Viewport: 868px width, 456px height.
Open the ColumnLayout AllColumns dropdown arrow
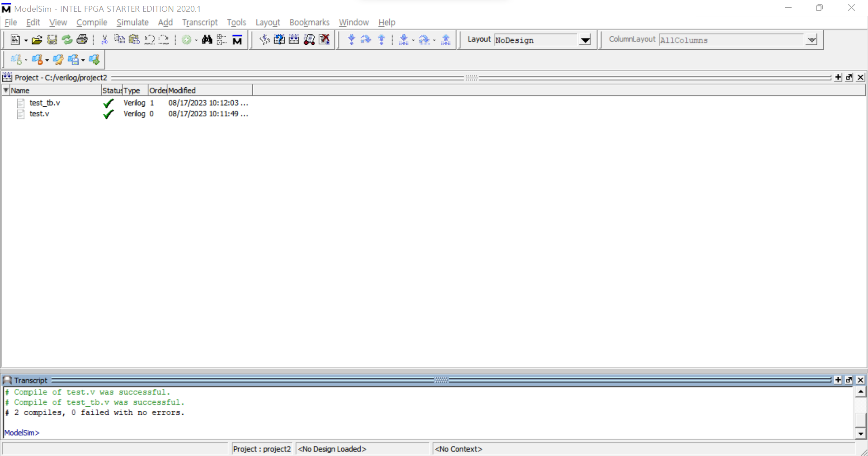tap(811, 40)
